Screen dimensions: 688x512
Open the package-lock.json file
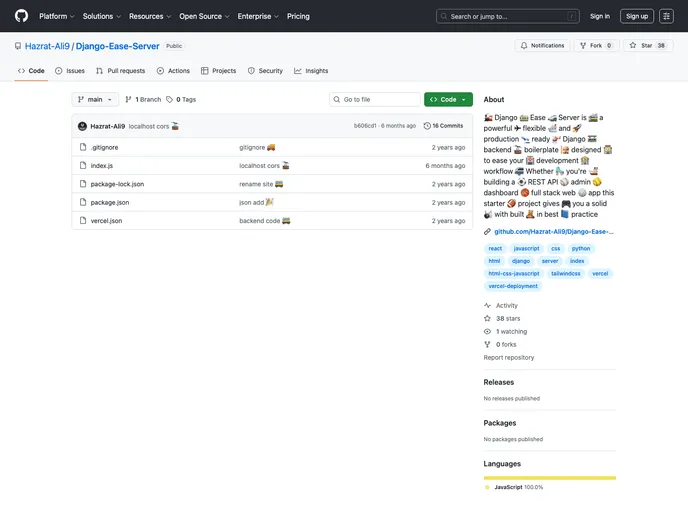click(x=117, y=184)
